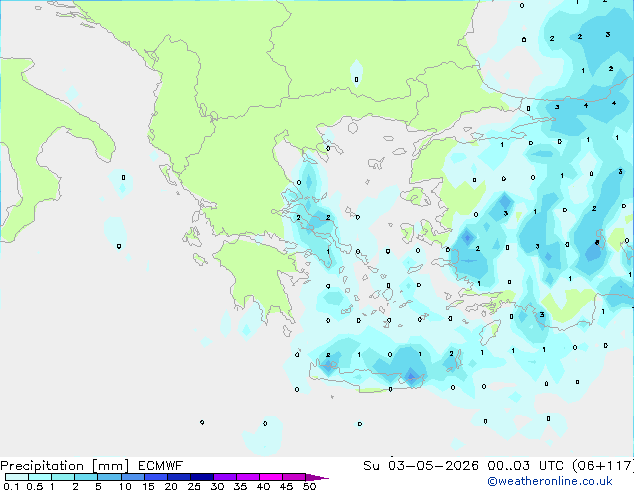The height and width of the screenshot is (490, 634).
Task: Click the '5' legend scale label
Action: coord(98,486)
